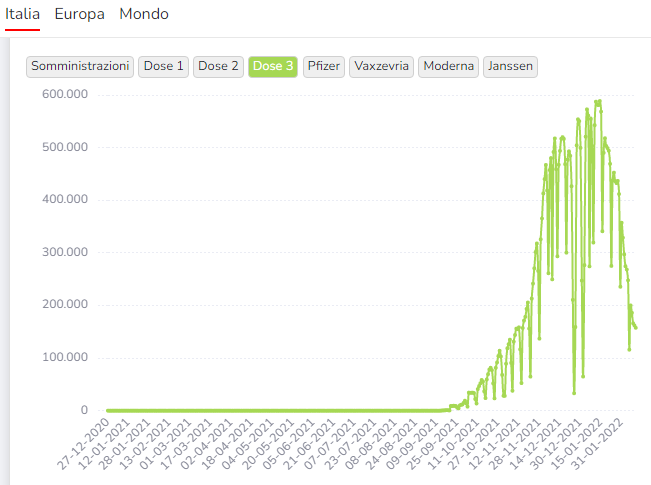Image resolution: width=651 pixels, height=485 pixels.
Task: Click the 27-12-2020 x-axis date label
Action: 84,443
